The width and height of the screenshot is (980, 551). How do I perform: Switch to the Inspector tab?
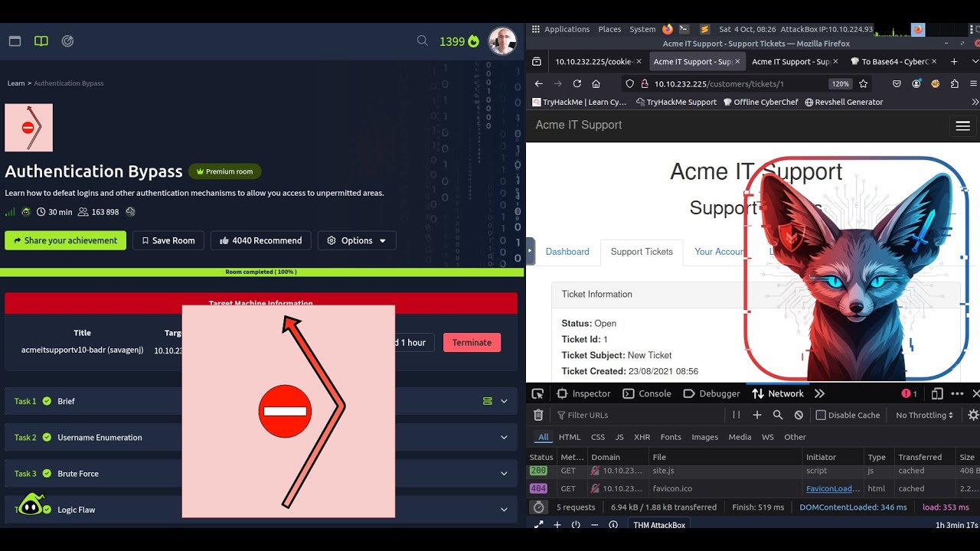tap(583, 393)
